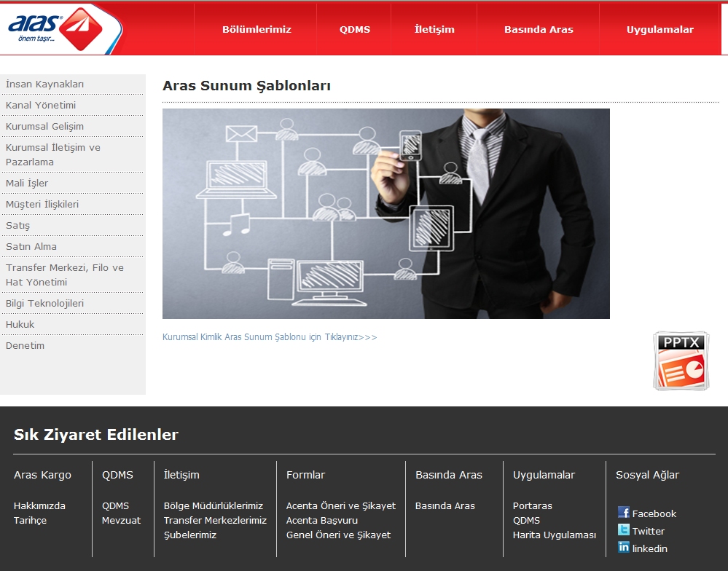Select Hukuk in the sidebar
728x571 pixels.
[x=20, y=325]
